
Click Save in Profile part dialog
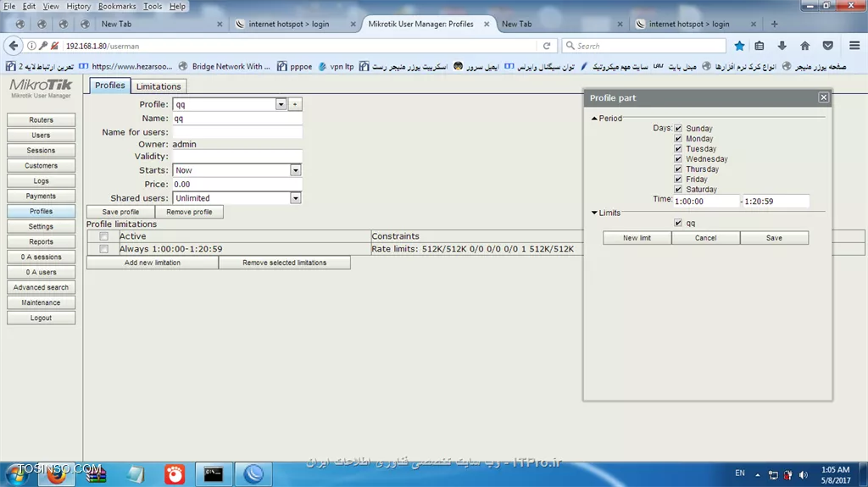pos(774,238)
